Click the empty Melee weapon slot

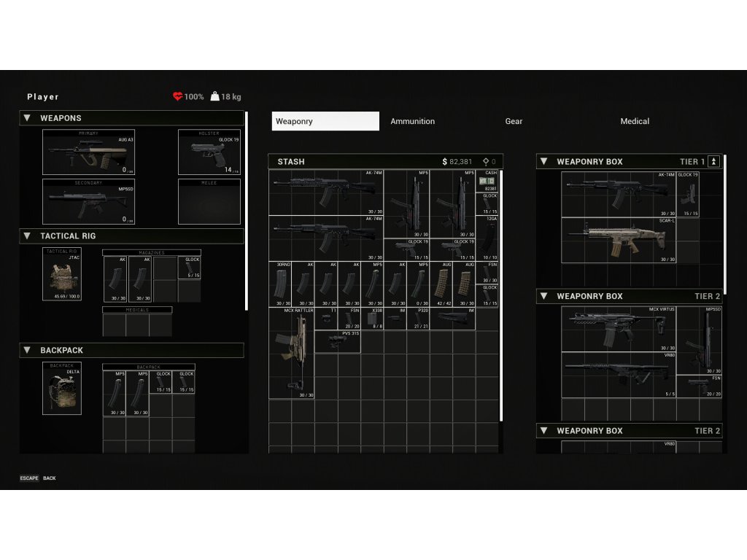209,201
